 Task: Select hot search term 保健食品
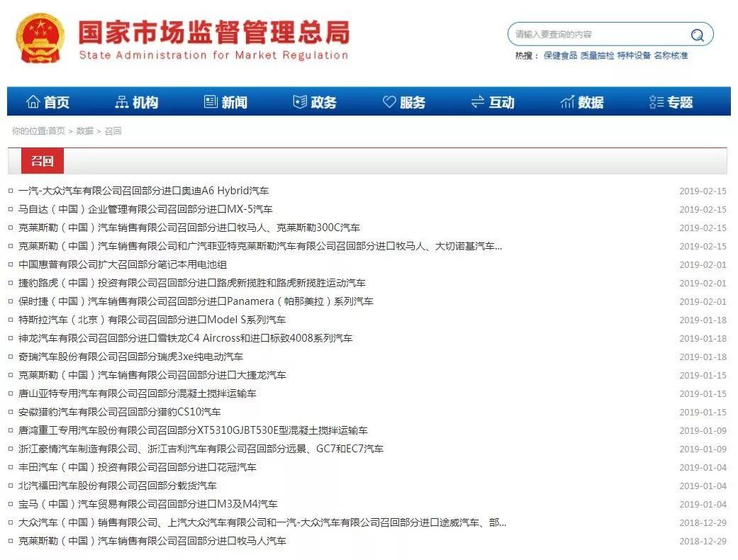[560, 55]
